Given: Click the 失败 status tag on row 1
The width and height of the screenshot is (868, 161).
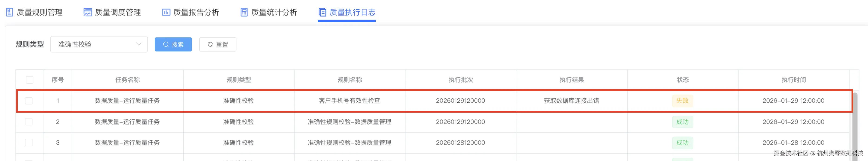Looking at the screenshot, I should tap(682, 100).
